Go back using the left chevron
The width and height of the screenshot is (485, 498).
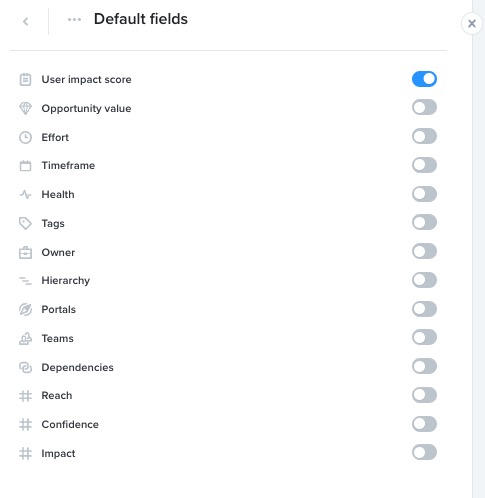(26, 22)
